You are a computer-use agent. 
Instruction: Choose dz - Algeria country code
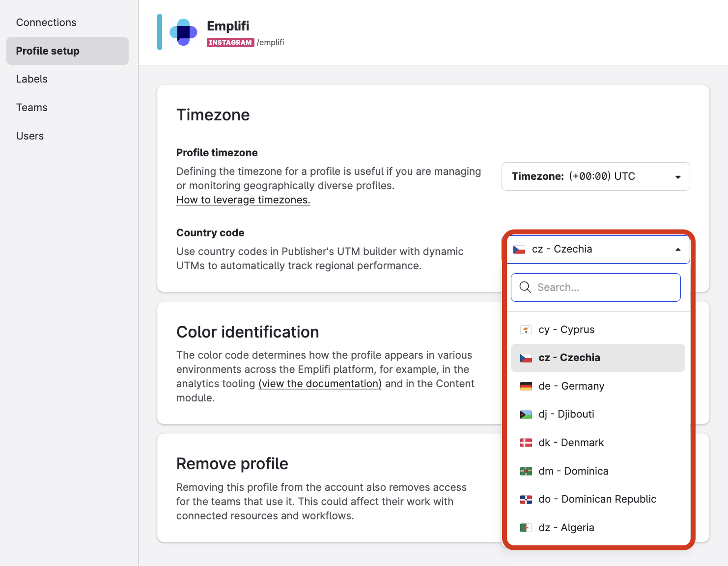(598, 528)
